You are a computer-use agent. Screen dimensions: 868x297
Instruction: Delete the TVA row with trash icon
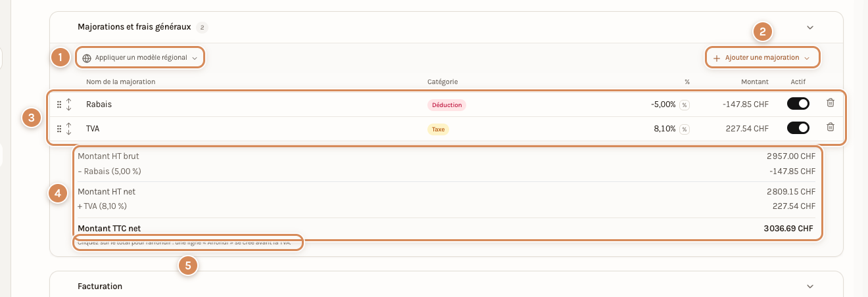point(831,127)
